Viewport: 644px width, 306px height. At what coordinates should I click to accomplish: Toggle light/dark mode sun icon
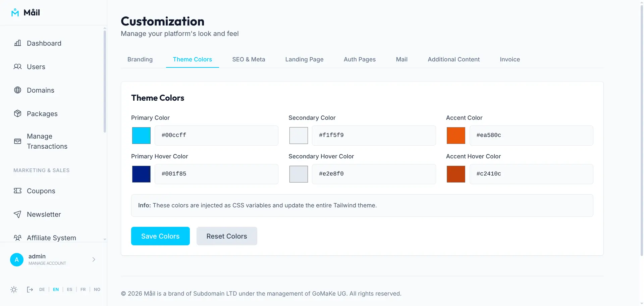[14, 290]
